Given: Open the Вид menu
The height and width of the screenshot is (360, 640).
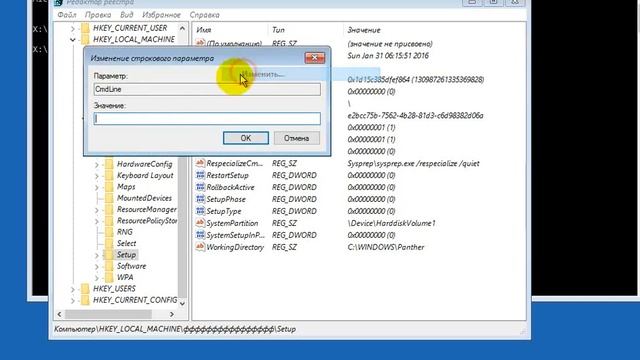Looking at the screenshot, I should point(127,15).
